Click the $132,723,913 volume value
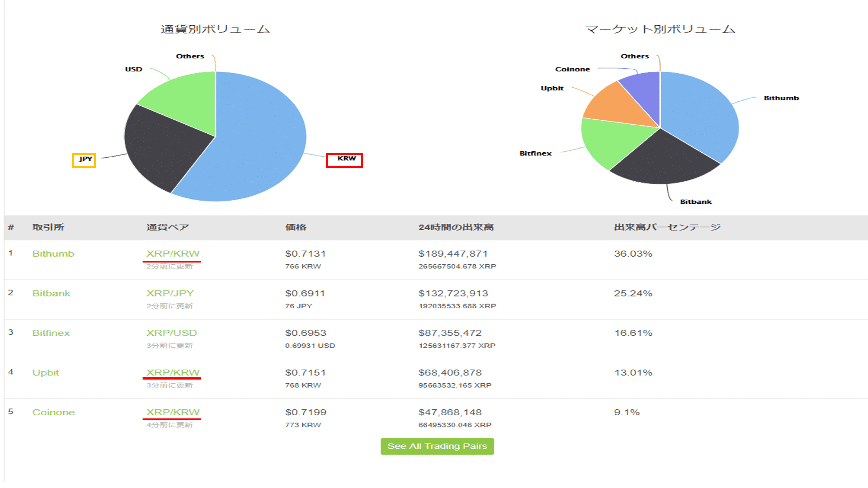Viewport: 868px width, 488px height. pyautogui.click(x=453, y=294)
